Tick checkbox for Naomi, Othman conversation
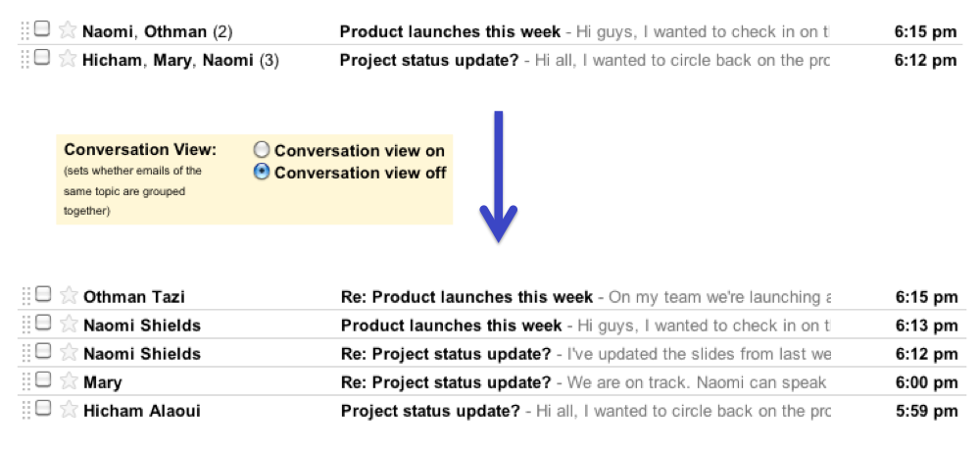This screenshot has height=452, width=980. pos(42,29)
